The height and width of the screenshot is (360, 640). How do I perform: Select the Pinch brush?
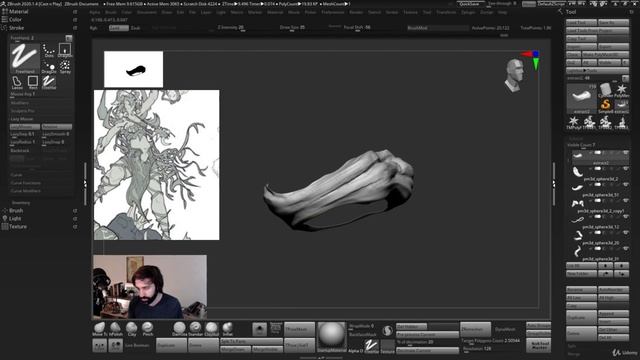coord(147,329)
